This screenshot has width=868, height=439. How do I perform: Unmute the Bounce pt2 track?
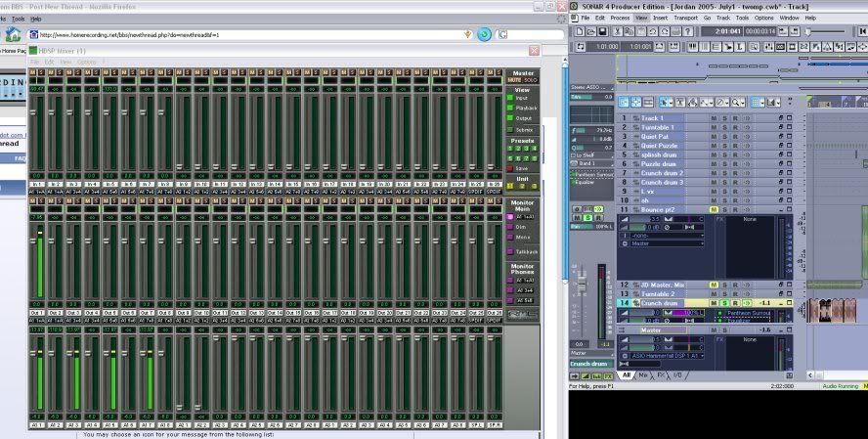(715, 210)
